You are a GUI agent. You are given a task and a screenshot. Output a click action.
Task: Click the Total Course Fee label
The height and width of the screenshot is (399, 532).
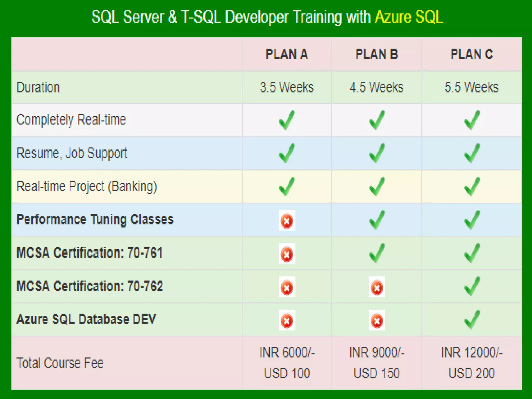click(60, 363)
